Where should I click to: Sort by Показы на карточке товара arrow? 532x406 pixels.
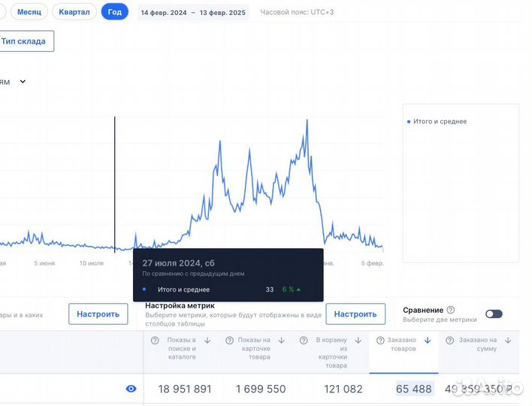click(281, 341)
